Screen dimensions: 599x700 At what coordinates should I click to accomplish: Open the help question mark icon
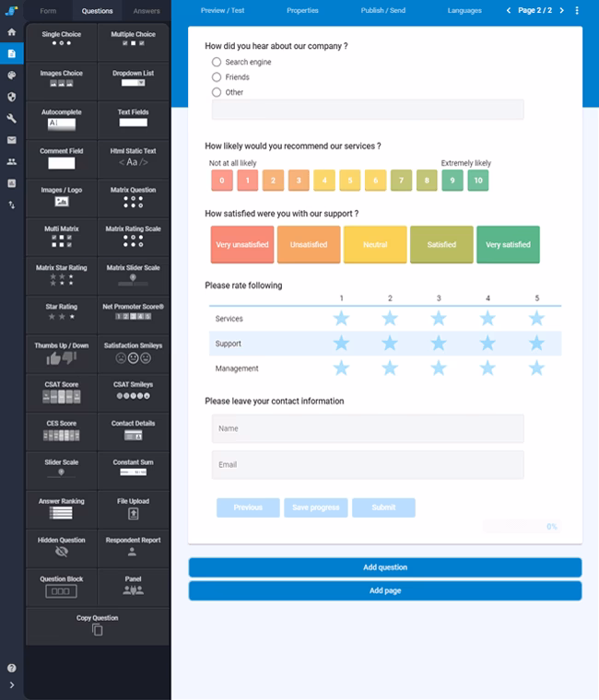tap(12, 668)
